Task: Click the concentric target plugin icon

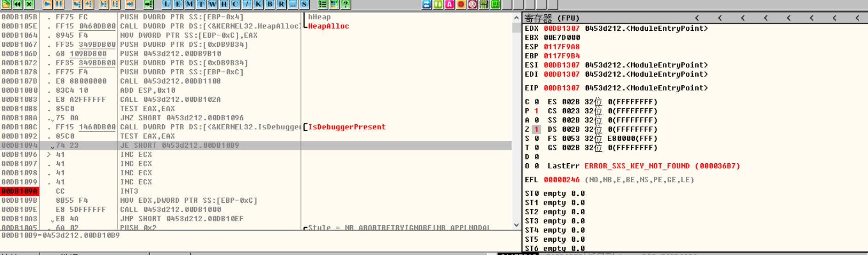Action: (x=473, y=4)
